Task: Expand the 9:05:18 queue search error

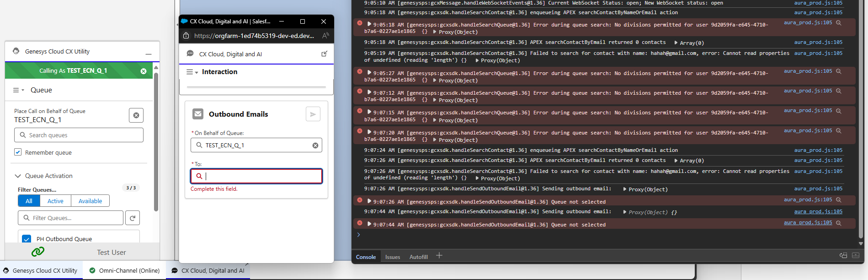Action: pos(369,24)
